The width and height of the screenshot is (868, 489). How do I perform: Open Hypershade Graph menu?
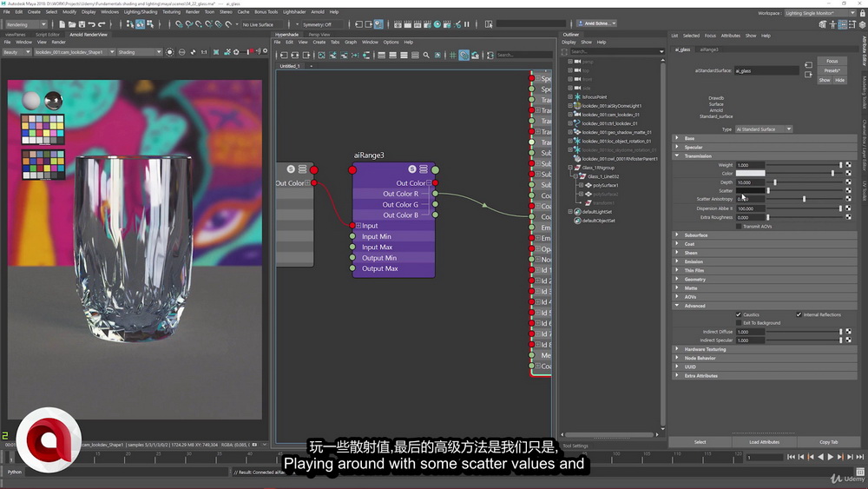pyautogui.click(x=351, y=42)
